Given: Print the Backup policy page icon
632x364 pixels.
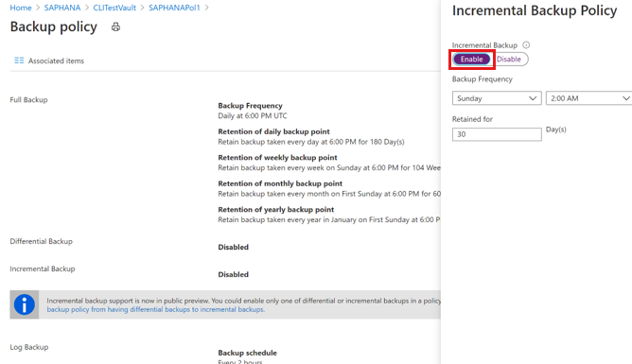Looking at the screenshot, I should 115,27.
